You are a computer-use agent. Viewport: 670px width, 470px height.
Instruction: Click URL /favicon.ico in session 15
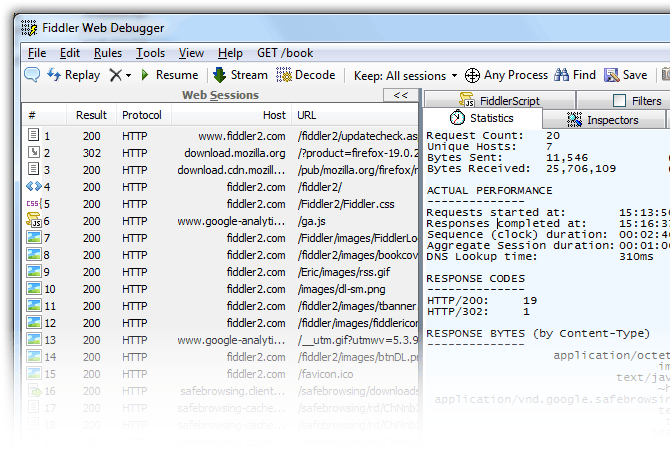326,374
